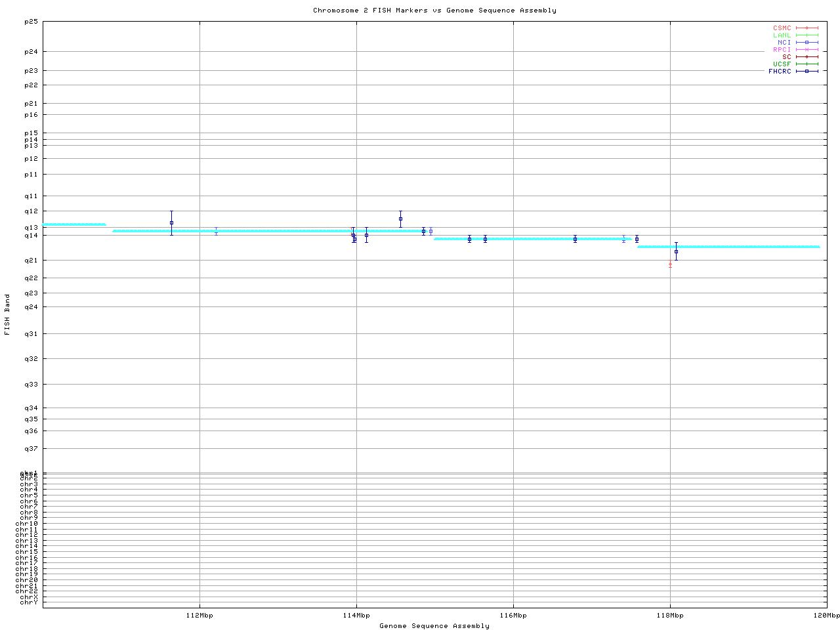Click the q31 band label
This screenshot has height=630, width=840.
coord(31,334)
